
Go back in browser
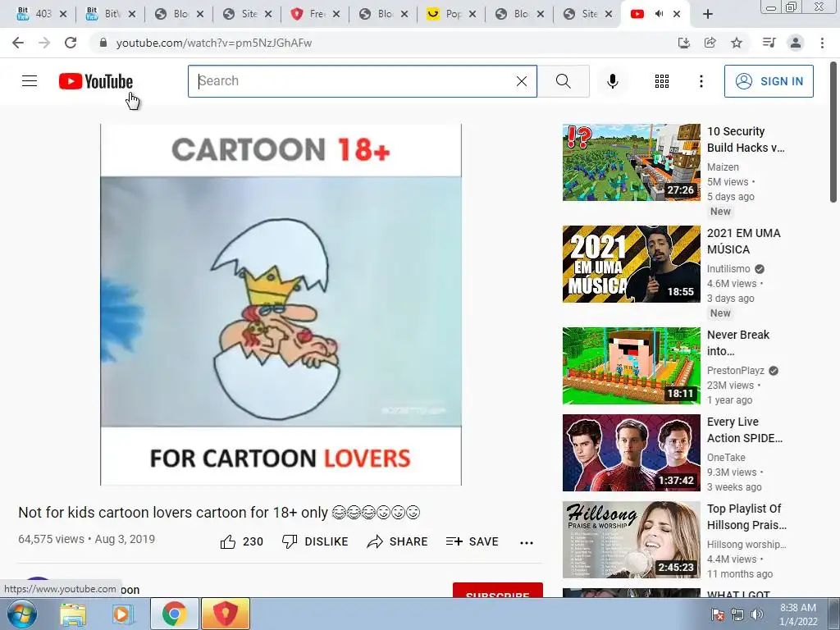click(18, 43)
